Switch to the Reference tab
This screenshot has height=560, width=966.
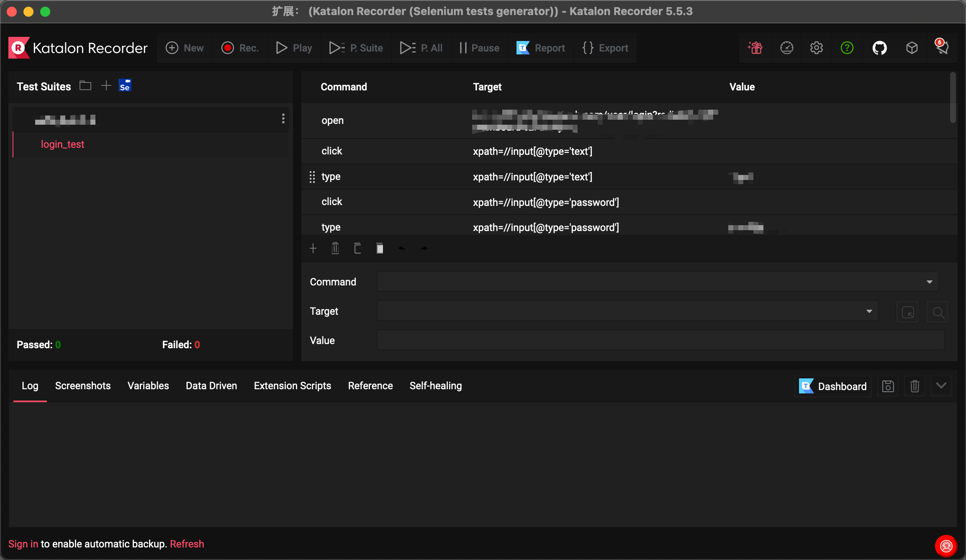click(x=370, y=386)
